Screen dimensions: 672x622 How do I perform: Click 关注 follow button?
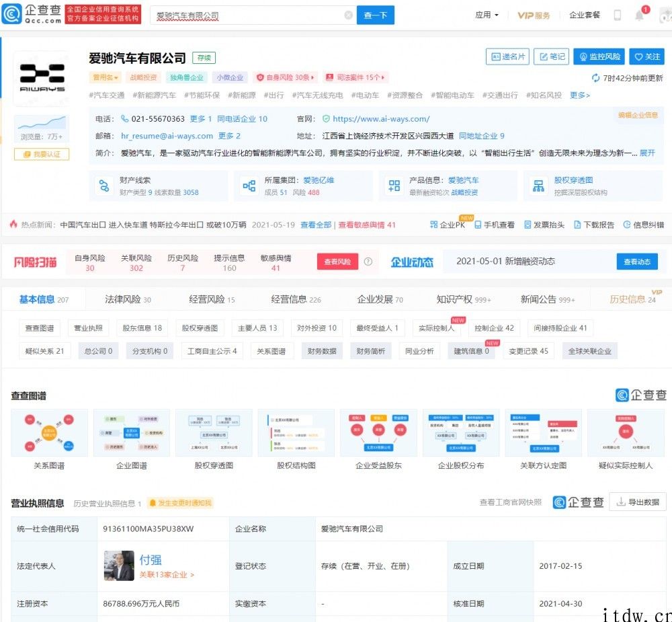click(646, 56)
